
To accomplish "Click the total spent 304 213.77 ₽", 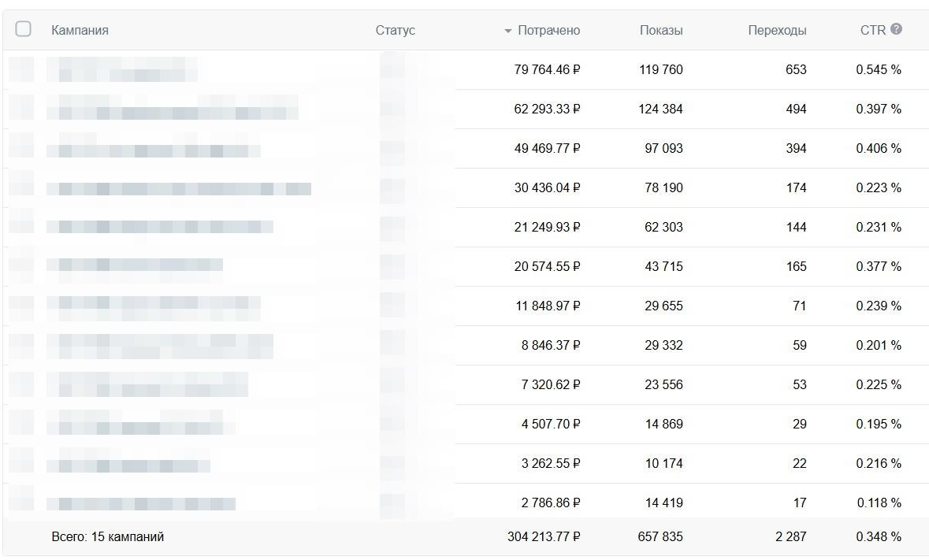I will pos(544,537).
